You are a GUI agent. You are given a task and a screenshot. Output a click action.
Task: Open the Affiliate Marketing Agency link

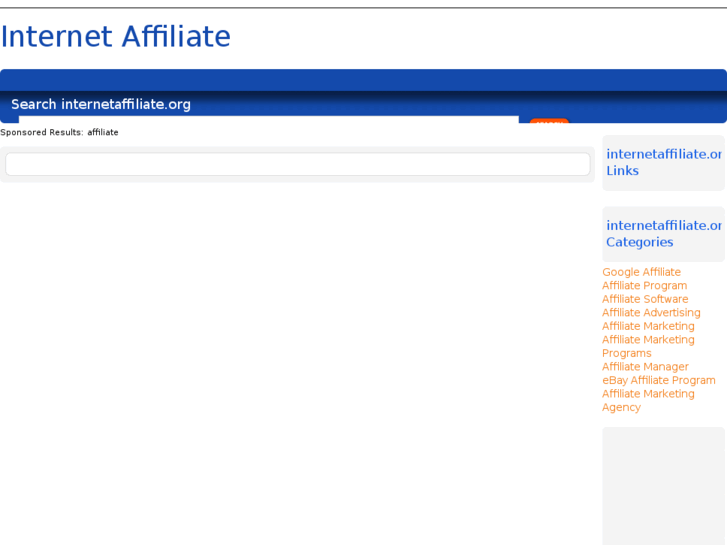tap(648, 400)
